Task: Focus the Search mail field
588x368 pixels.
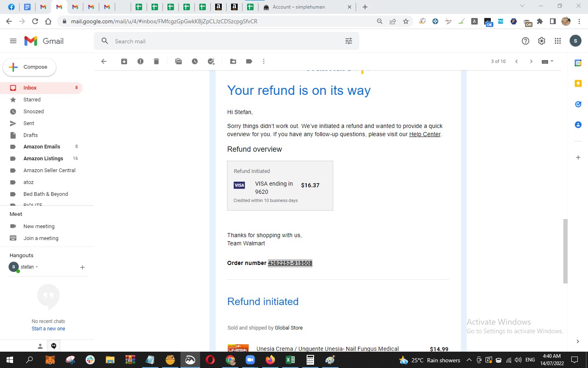Action: point(227,41)
